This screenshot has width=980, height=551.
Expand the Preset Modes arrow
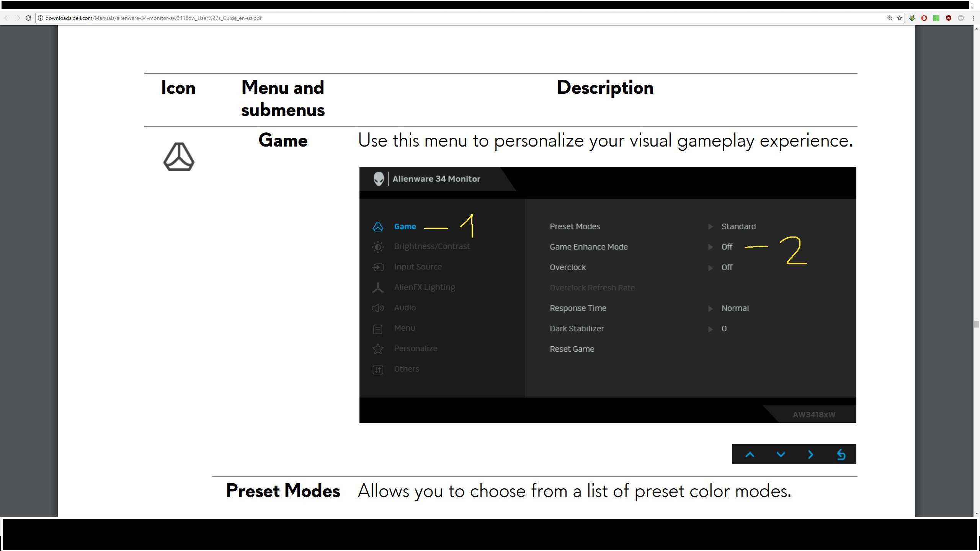pos(710,227)
